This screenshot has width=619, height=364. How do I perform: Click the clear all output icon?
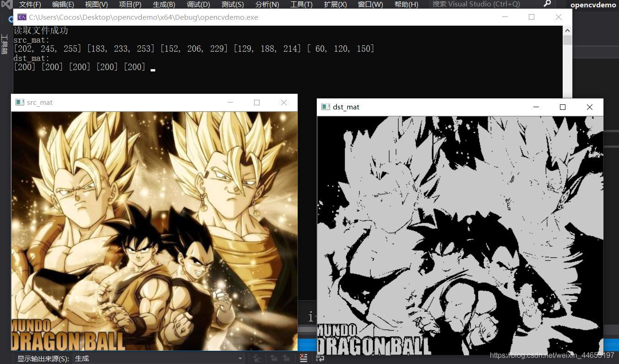(x=303, y=359)
